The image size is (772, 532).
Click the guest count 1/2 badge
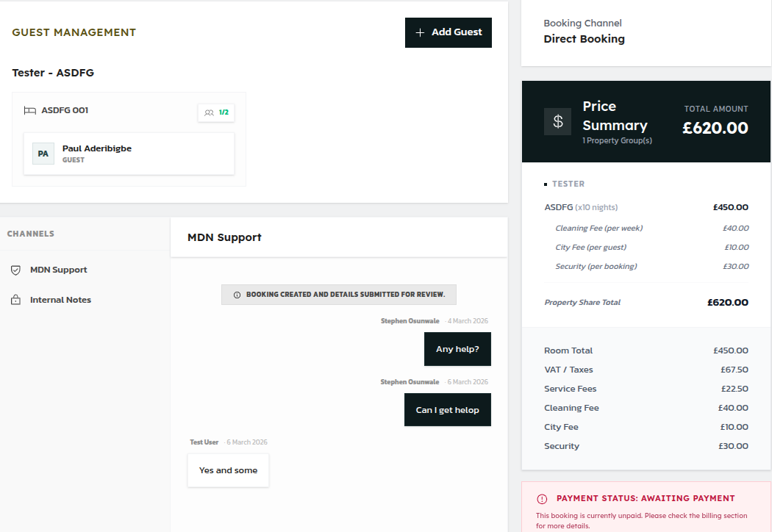pos(216,112)
